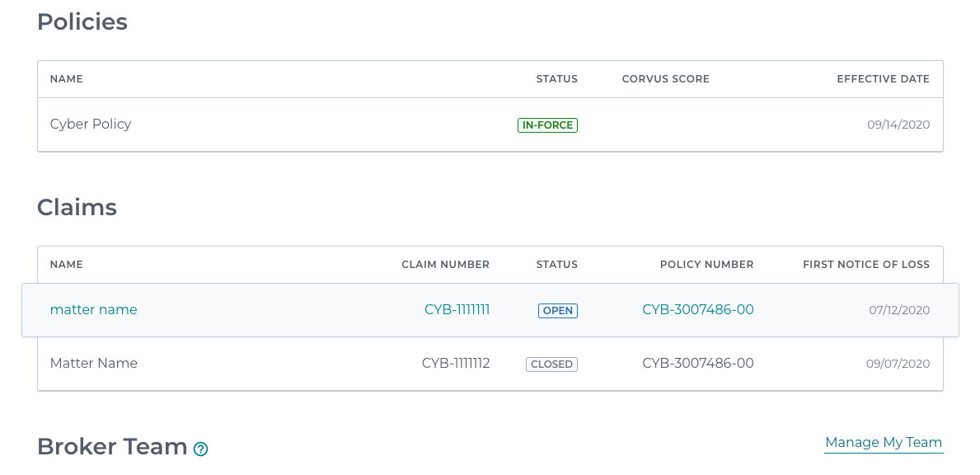
Task: Click the Effective Date column header
Action: point(883,79)
